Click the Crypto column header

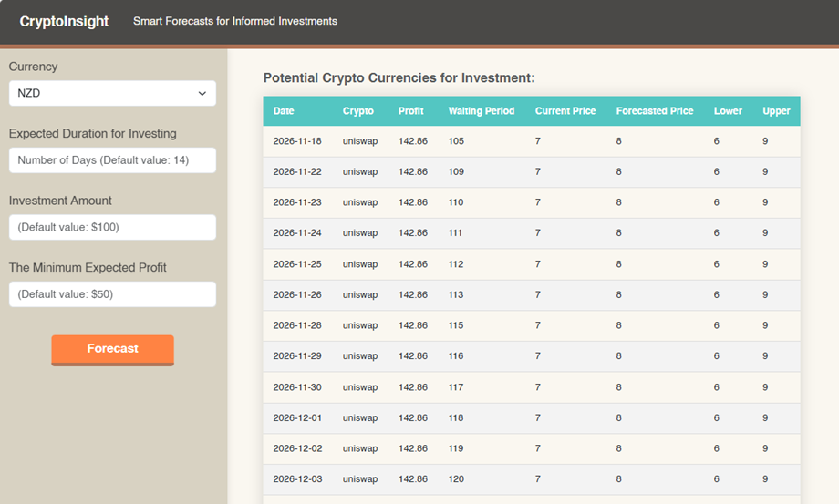(x=358, y=110)
